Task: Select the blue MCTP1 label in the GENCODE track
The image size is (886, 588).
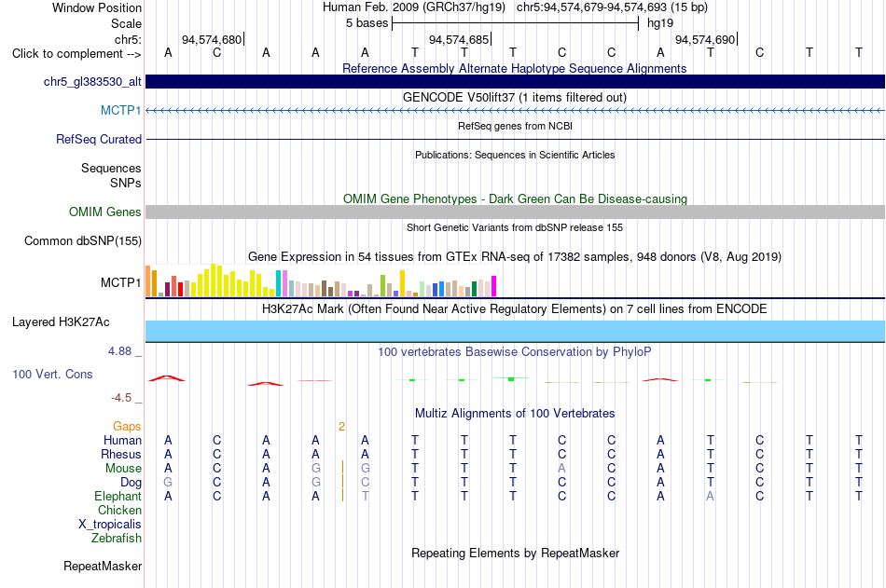Action: [121, 110]
